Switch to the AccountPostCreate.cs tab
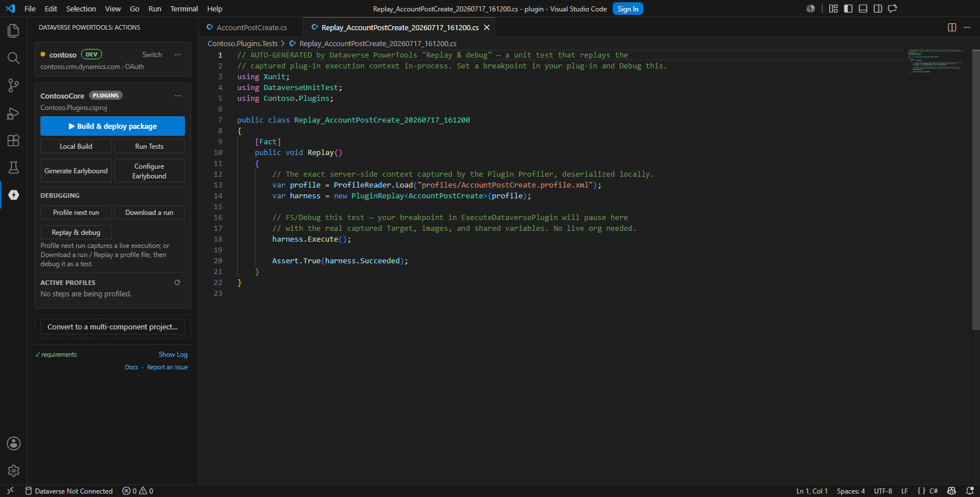 251,27
